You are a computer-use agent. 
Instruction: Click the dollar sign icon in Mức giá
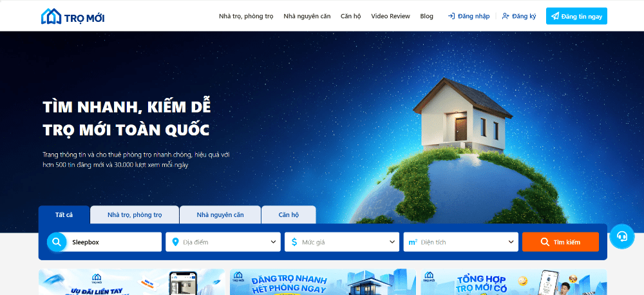(294, 242)
